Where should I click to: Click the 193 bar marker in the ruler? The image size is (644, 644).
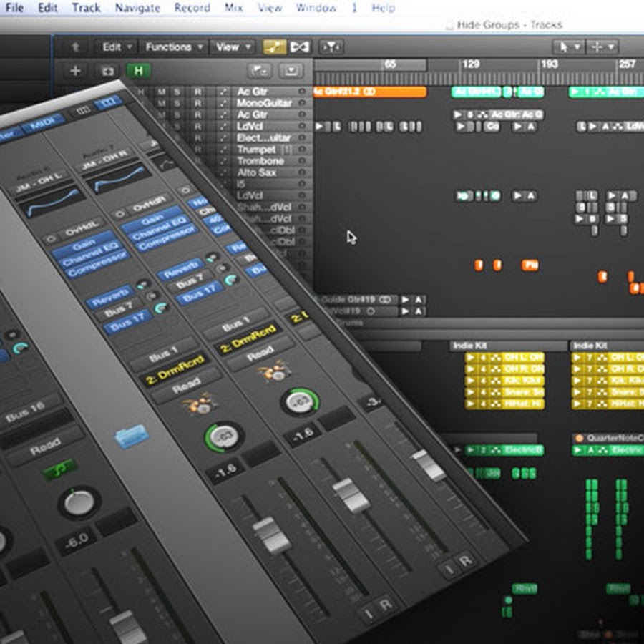(x=550, y=64)
